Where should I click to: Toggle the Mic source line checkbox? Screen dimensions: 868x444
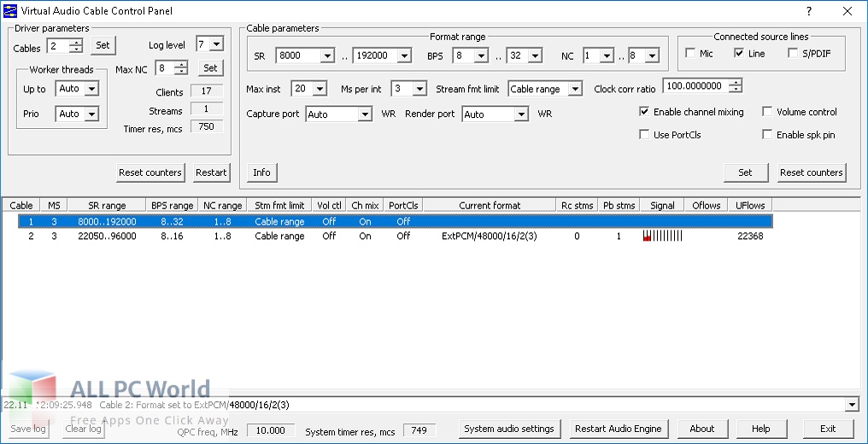pyautogui.click(x=690, y=53)
